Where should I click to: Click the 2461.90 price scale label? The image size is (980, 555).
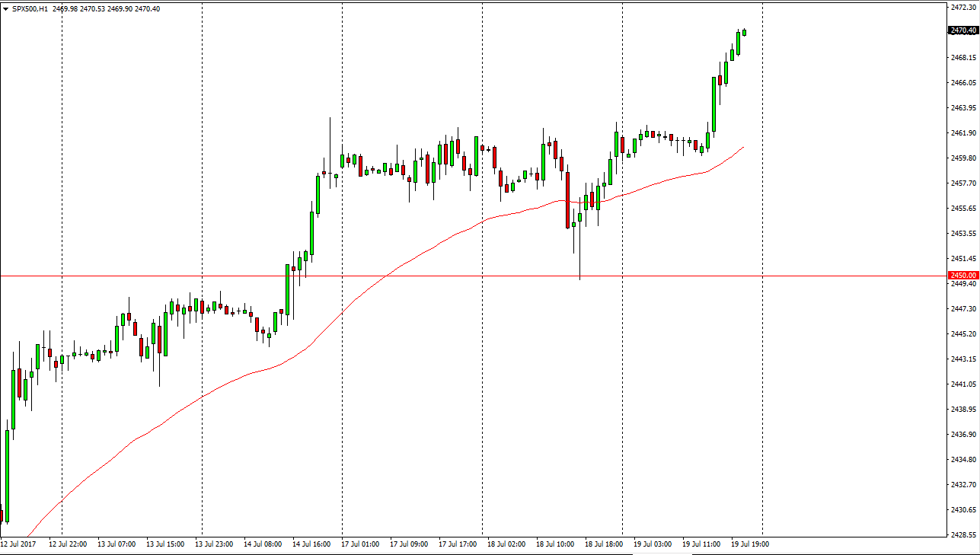point(962,133)
